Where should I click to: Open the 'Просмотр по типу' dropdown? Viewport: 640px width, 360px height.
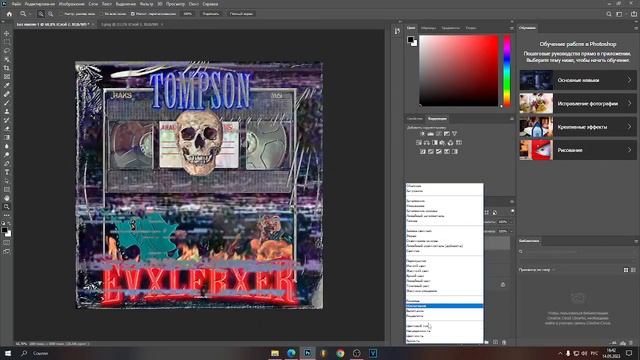click(536, 270)
